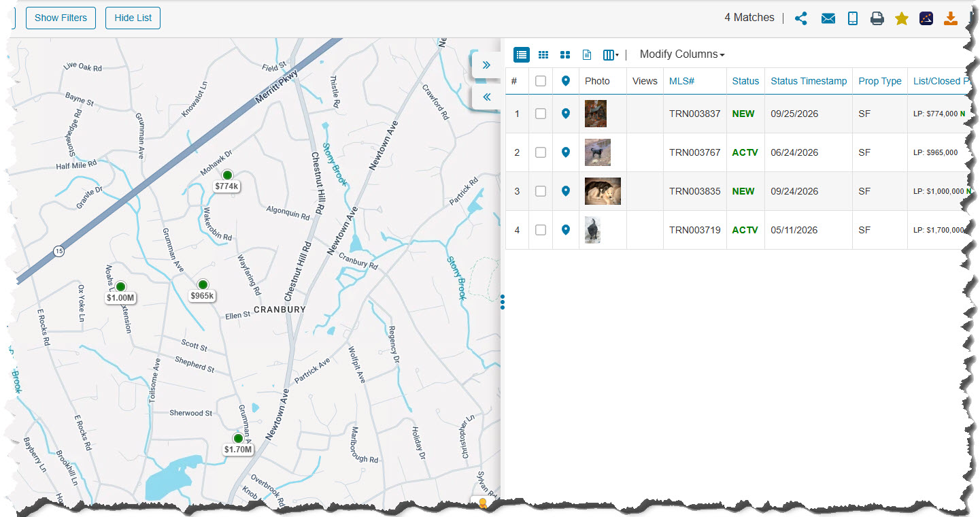The height and width of the screenshot is (517, 980).
Task: Locate TRN003835 on map via pin icon
Action: click(566, 191)
